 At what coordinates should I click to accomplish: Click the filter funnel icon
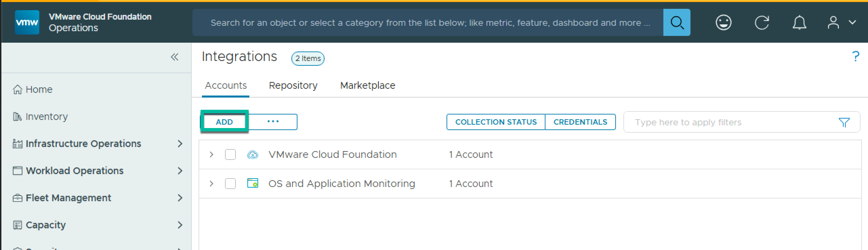[844, 122]
